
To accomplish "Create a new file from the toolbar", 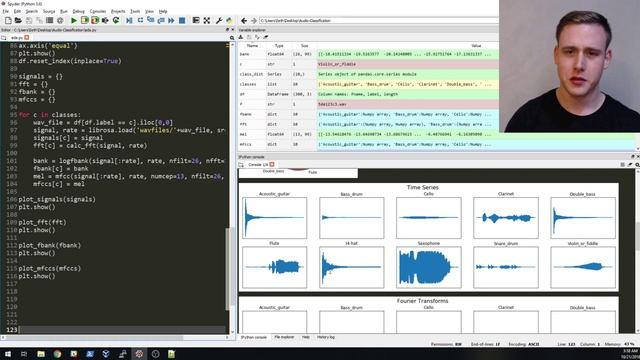I will [x=8, y=20].
